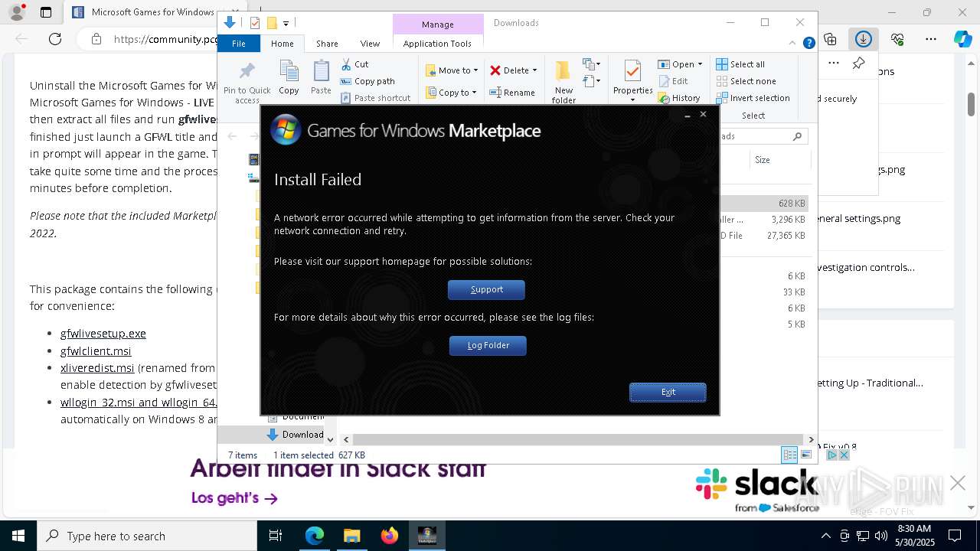Refresh the Edge browser page

55,39
